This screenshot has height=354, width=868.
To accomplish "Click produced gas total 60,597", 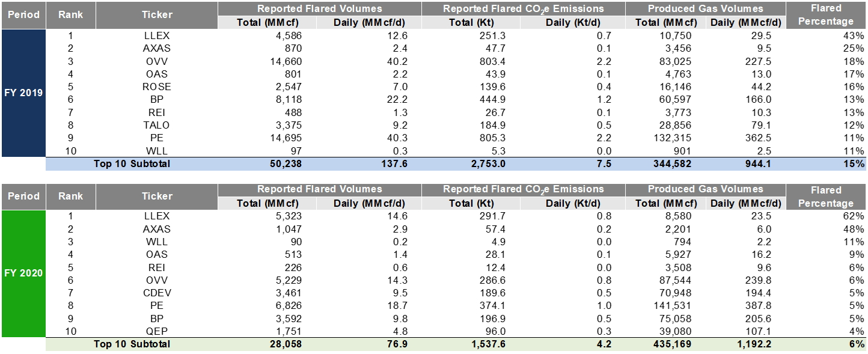I will coord(676,100).
